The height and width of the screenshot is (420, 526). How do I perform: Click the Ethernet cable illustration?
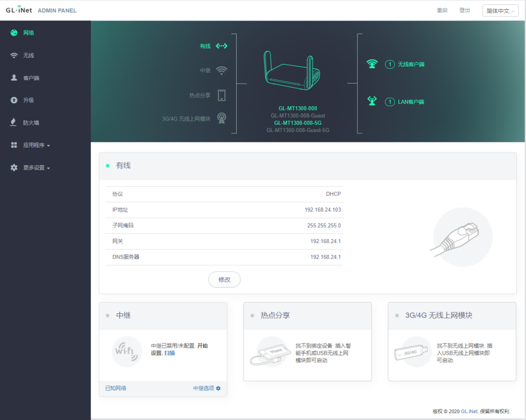[x=462, y=237]
